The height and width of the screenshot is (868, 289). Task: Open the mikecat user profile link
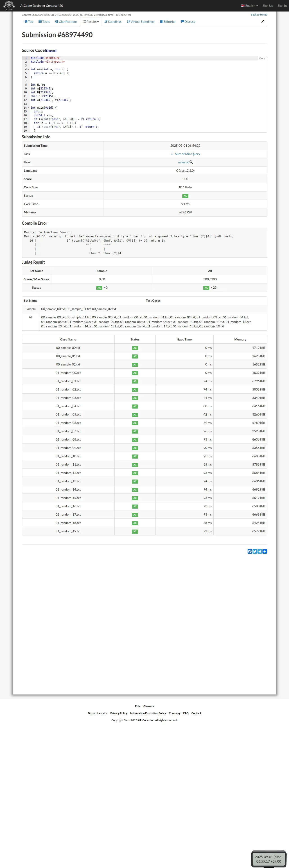[183, 162]
